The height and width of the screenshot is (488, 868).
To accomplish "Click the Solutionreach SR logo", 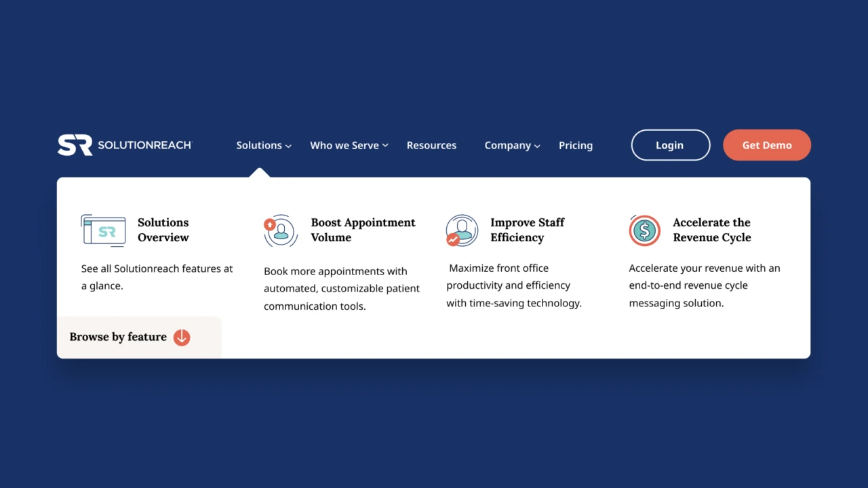I will point(124,145).
